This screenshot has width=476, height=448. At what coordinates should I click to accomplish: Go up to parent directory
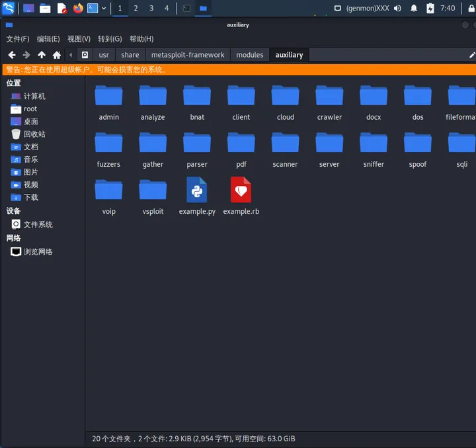pyautogui.click(x=42, y=55)
